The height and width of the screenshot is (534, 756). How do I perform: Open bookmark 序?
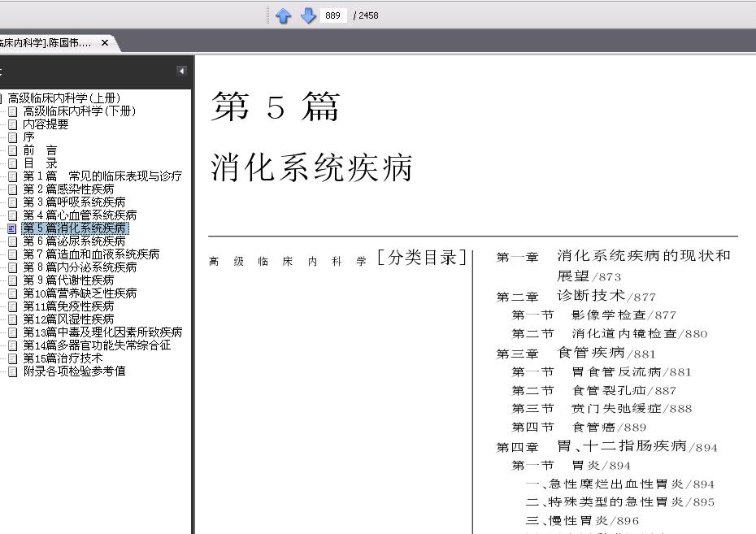point(29,137)
